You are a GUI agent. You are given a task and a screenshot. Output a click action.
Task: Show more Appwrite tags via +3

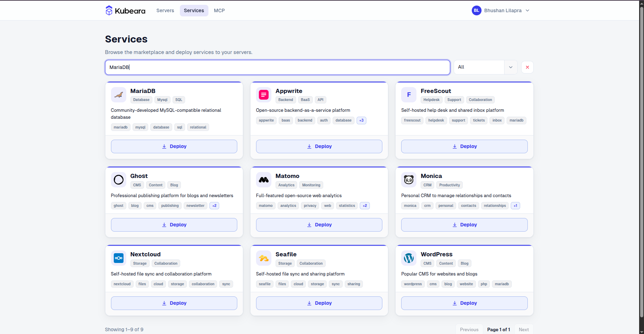[x=361, y=121]
